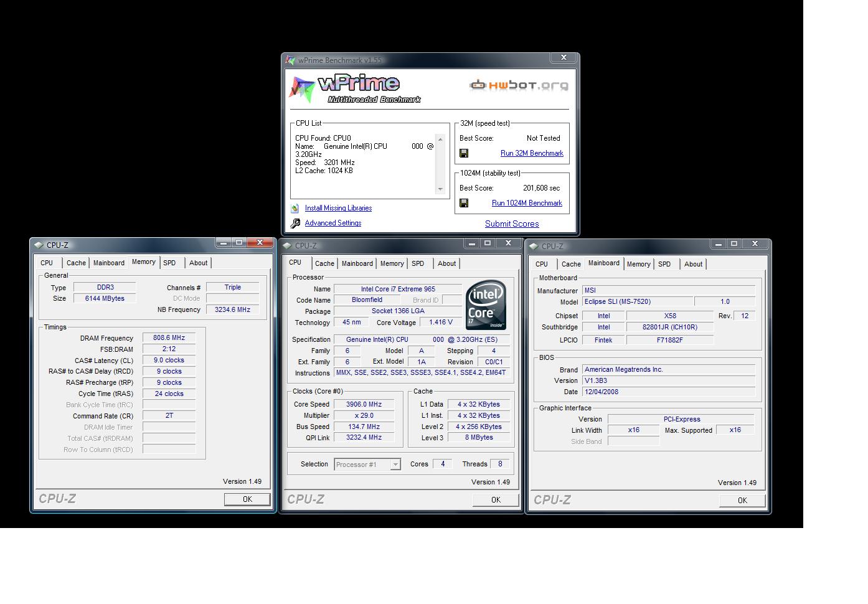The width and height of the screenshot is (868, 604).
Task: Click CPU-Z Mainboard window title icon
Action: pos(534,246)
